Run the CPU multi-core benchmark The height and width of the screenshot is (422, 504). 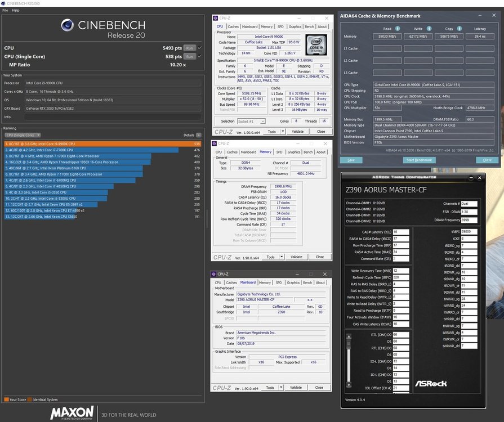190,48
